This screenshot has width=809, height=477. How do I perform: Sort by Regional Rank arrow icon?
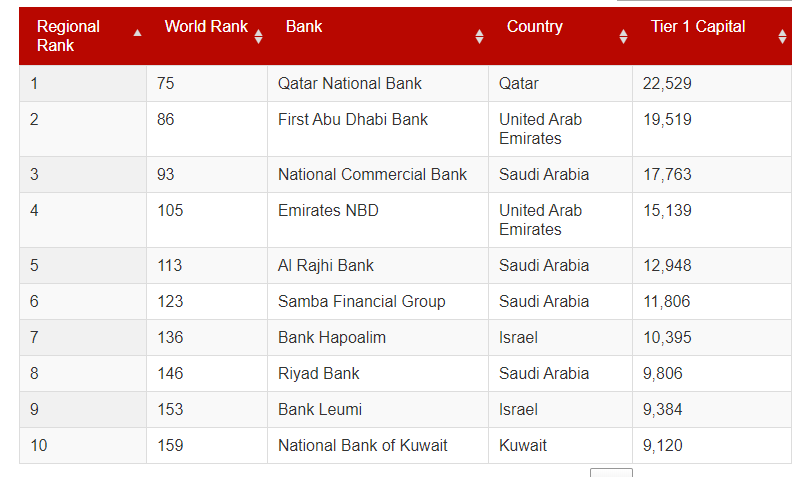point(137,33)
